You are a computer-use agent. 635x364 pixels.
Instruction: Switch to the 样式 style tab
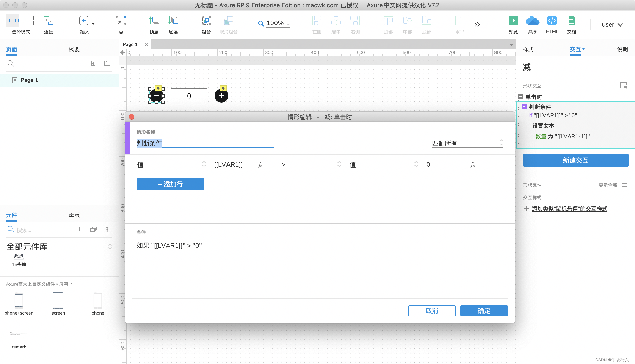pos(528,49)
